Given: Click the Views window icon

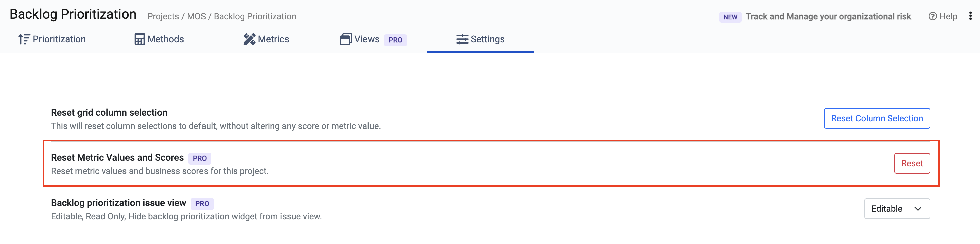Looking at the screenshot, I should (x=345, y=39).
